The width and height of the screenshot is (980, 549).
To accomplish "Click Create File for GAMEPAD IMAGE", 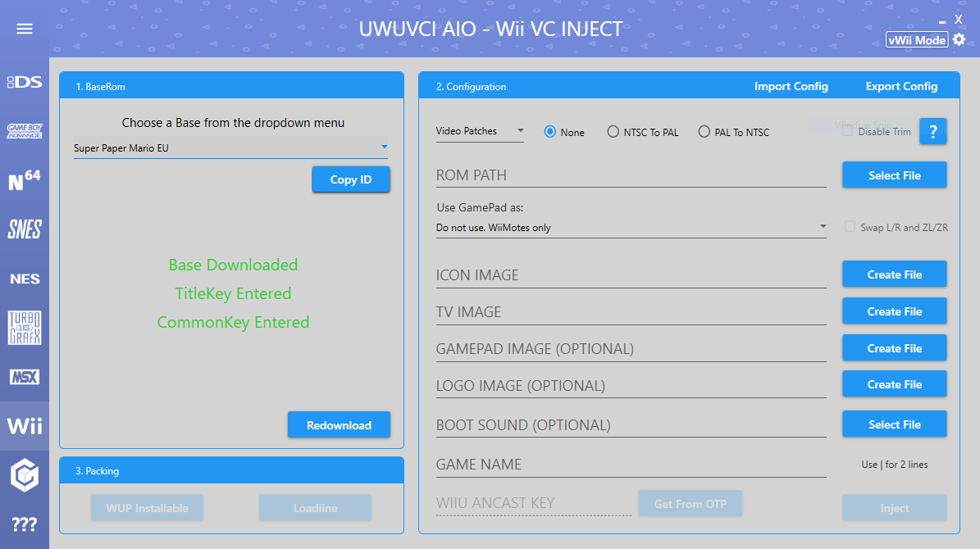I will (895, 348).
